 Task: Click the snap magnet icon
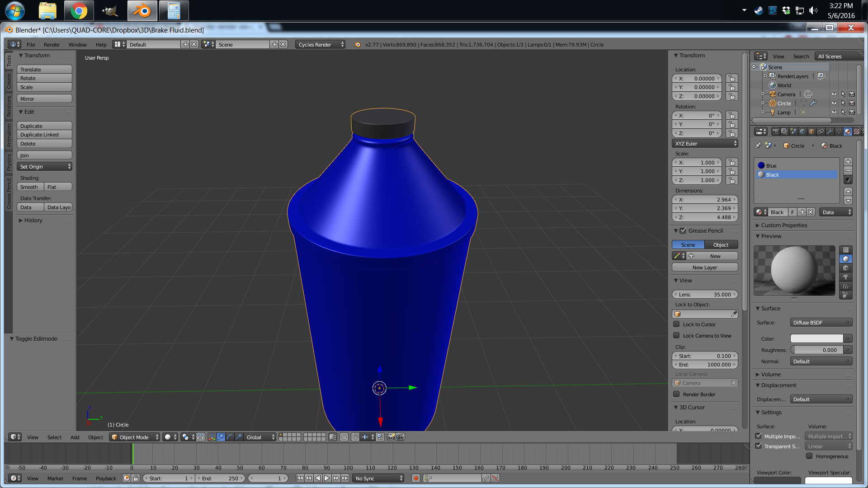(x=355, y=437)
